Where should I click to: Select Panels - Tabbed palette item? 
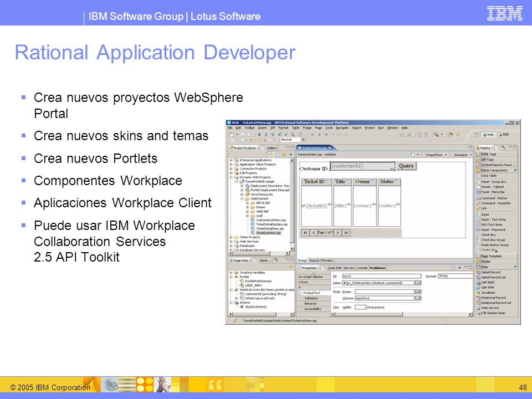pyautogui.click(x=490, y=187)
